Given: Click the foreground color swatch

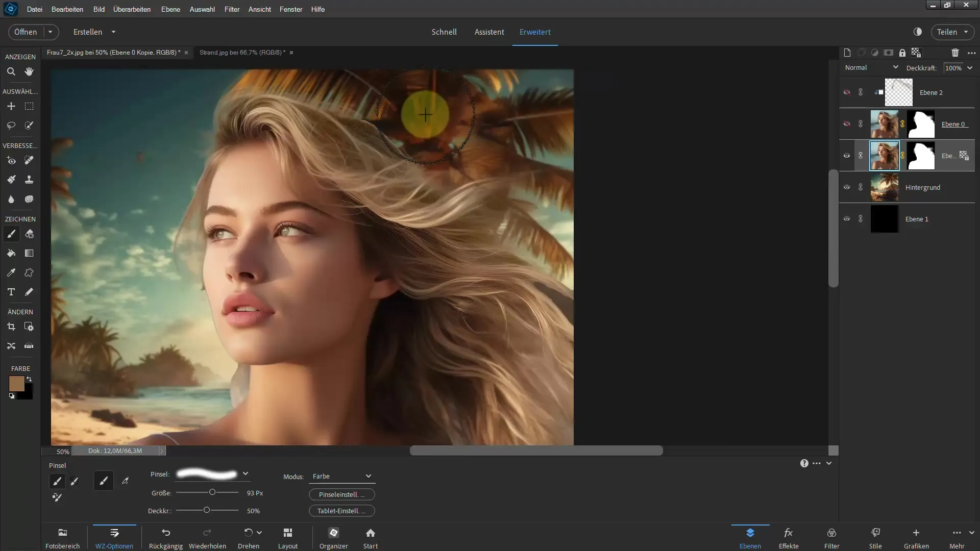Looking at the screenshot, I should (x=16, y=384).
